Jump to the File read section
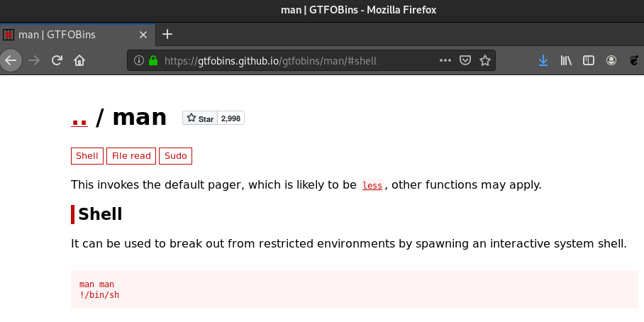This screenshot has width=644, height=322. (x=131, y=156)
